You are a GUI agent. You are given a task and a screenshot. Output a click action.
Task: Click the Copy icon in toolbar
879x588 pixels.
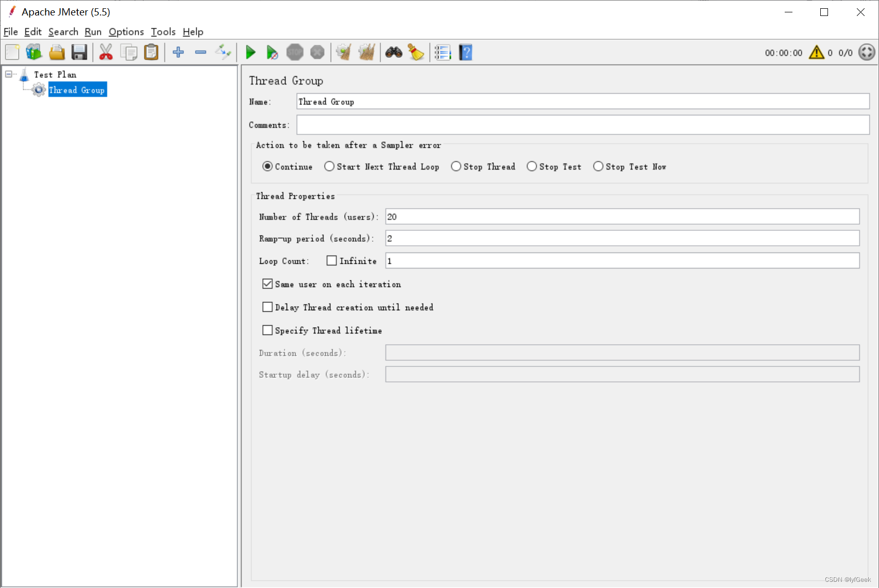pyautogui.click(x=129, y=53)
